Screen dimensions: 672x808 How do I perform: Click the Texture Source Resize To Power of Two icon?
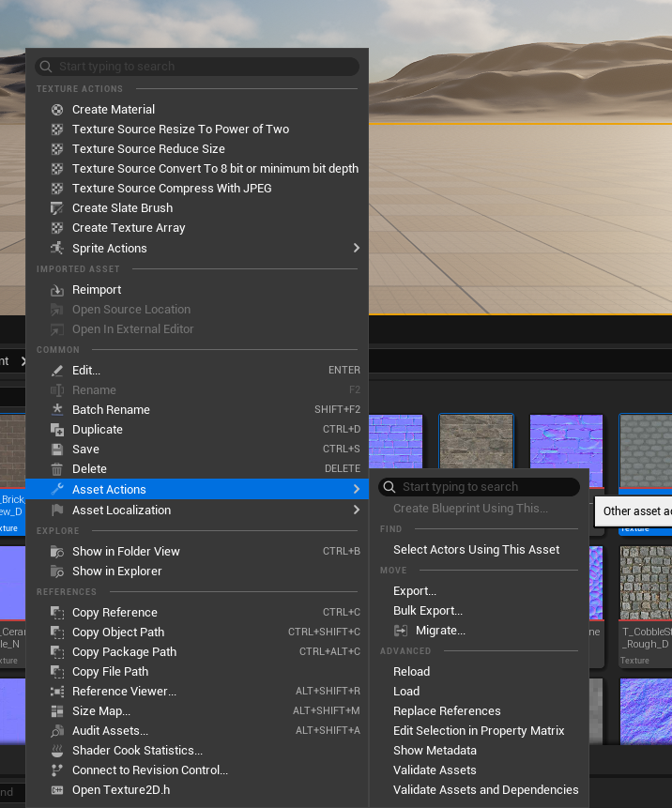(x=57, y=130)
